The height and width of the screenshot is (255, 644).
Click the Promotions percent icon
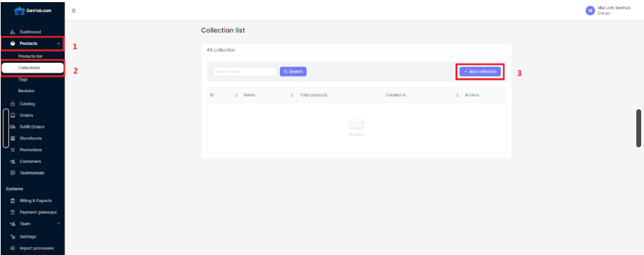[13, 150]
